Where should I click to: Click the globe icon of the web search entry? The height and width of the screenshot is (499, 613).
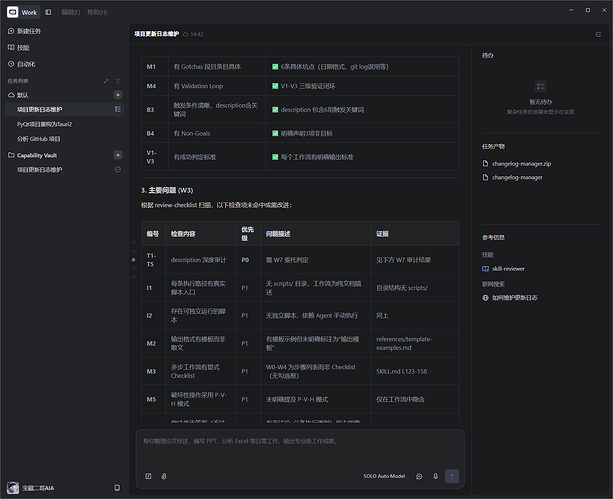point(485,298)
